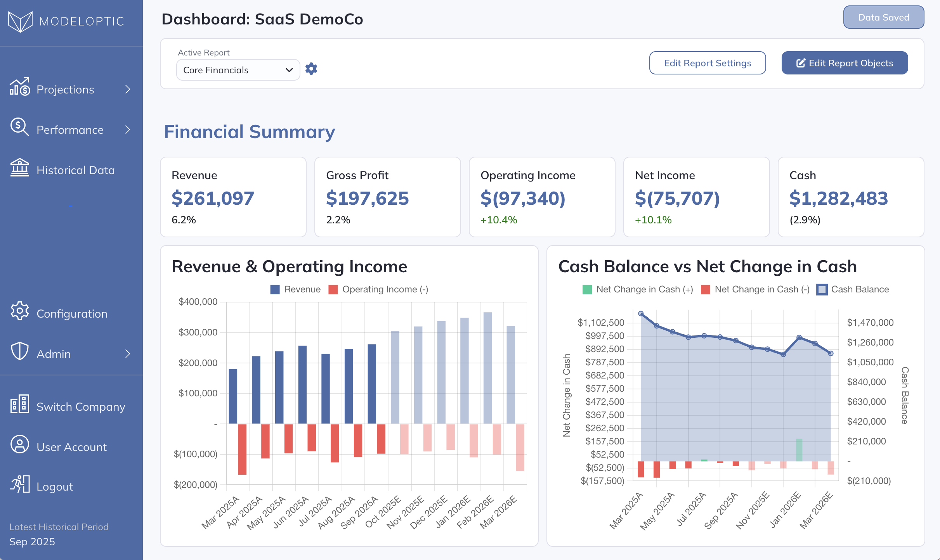Click the Edit Report Objects button
The image size is (940, 560).
click(845, 63)
